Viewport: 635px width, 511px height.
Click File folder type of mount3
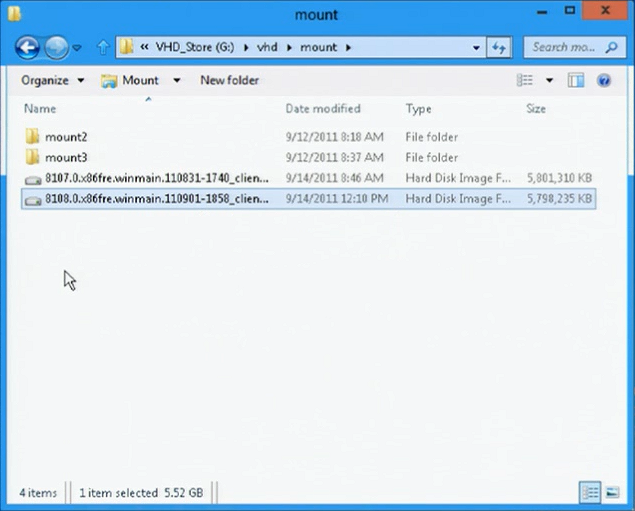[x=431, y=158]
